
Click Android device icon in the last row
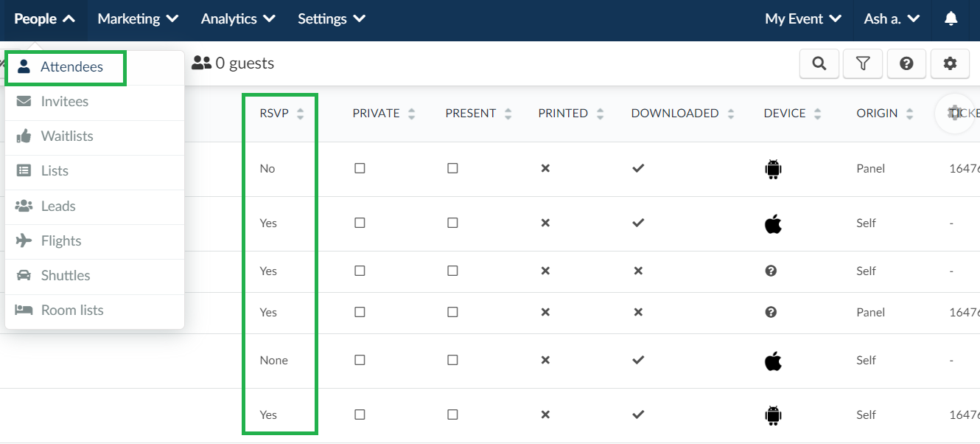coord(773,415)
